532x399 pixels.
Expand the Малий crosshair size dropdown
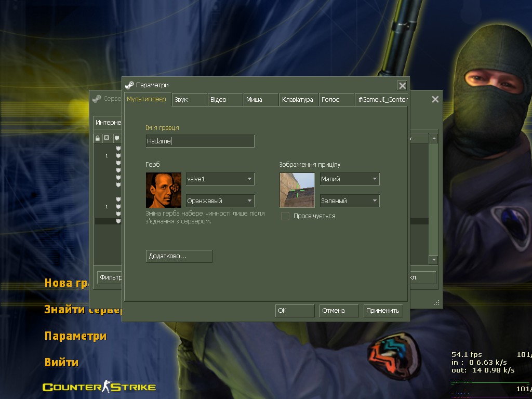[x=350, y=179]
